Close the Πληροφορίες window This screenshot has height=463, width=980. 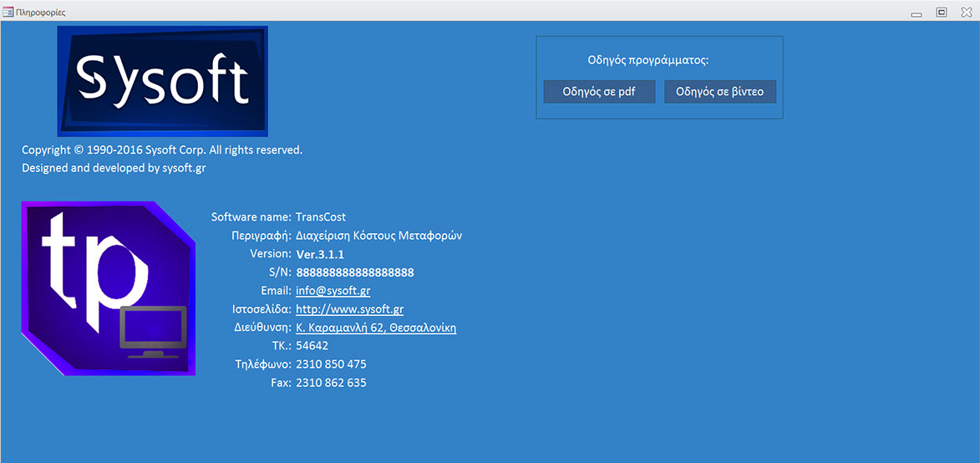coord(967,13)
